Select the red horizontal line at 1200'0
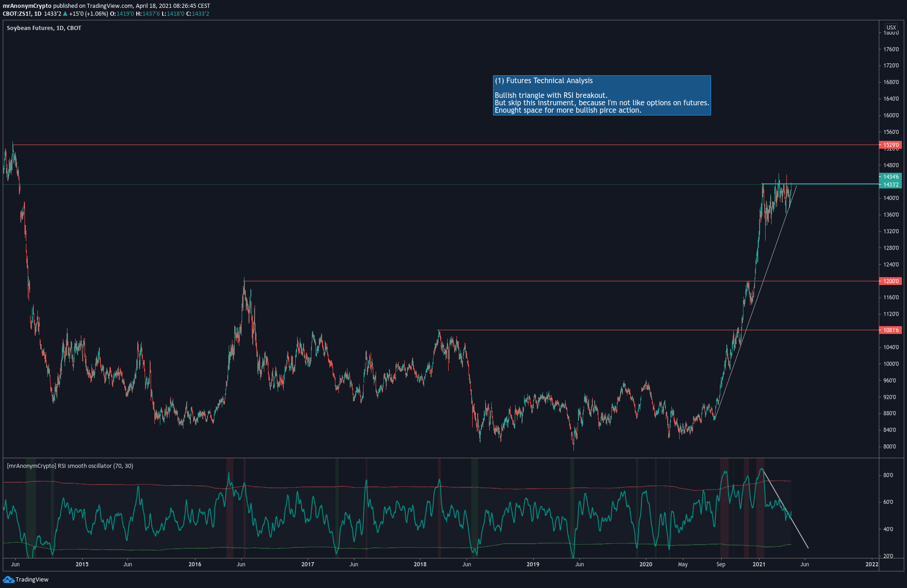Screen dimensions: 907x588 (561, 281)
